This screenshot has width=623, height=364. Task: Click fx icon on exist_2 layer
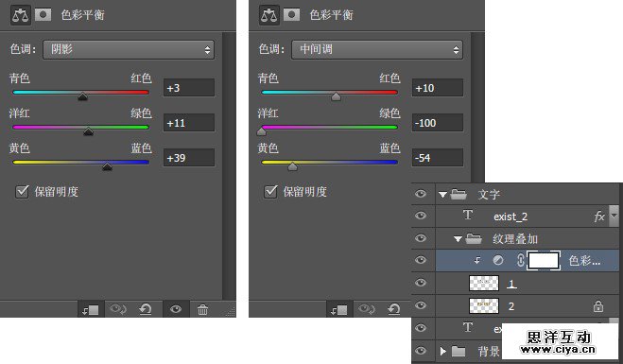[x=599, y=217]
